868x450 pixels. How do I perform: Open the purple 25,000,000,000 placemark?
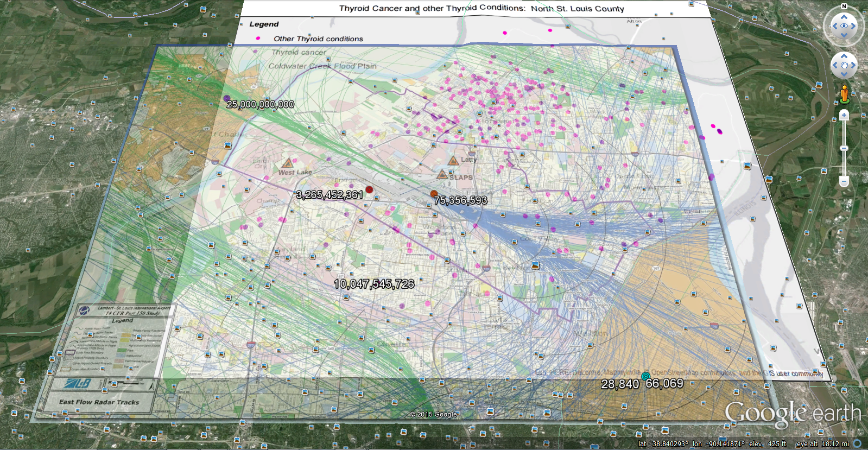coord(227,98)
